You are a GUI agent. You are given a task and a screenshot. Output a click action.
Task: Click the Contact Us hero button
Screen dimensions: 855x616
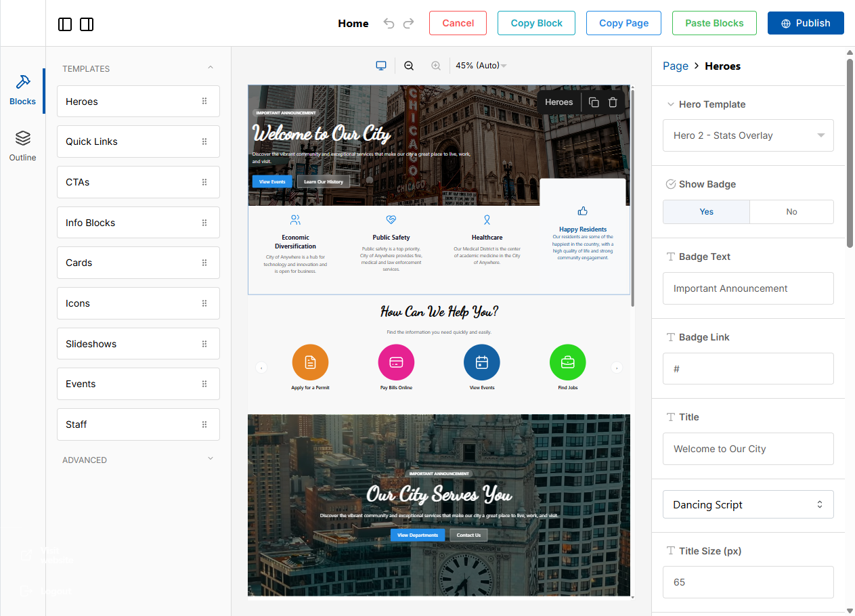coord(468,535)
